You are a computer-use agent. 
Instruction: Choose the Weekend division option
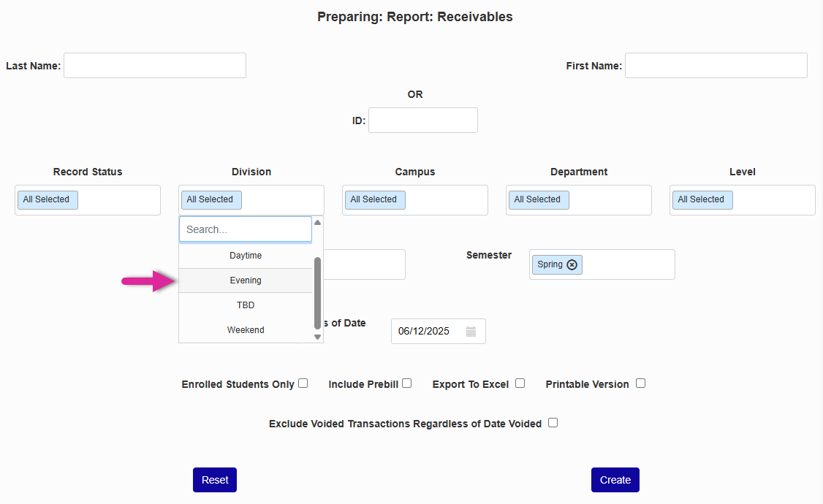[x=246, y=330]
